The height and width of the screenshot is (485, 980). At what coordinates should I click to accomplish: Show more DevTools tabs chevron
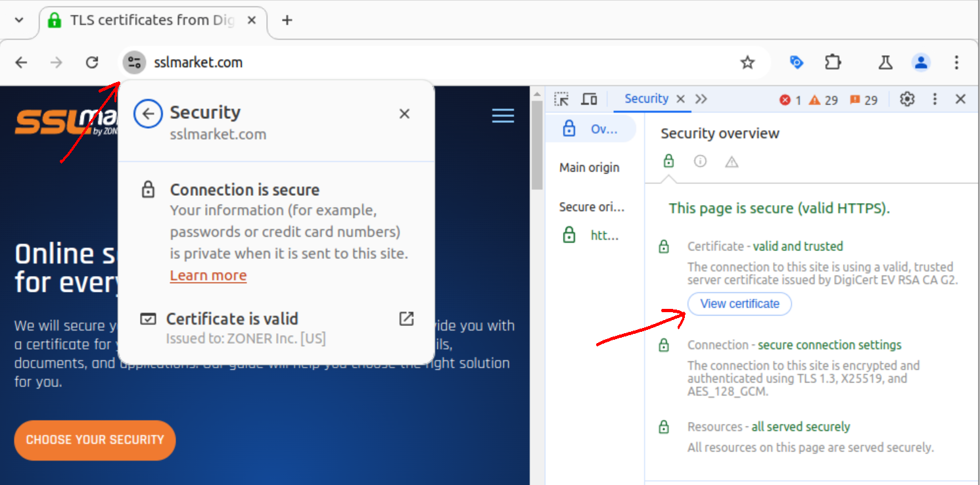click(701, 99)
